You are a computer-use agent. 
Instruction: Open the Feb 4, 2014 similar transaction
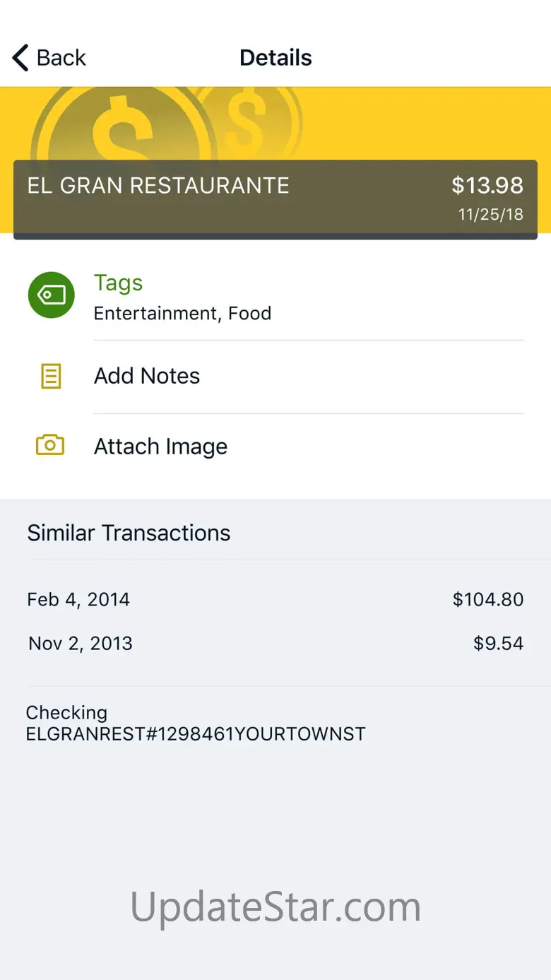[78, 600]
